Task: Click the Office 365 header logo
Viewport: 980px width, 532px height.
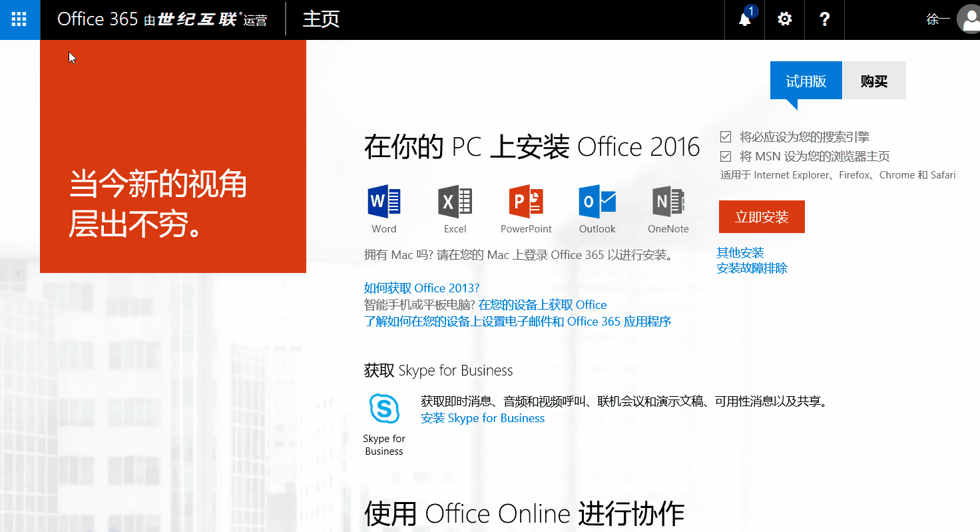Action: tap(162, 19)
